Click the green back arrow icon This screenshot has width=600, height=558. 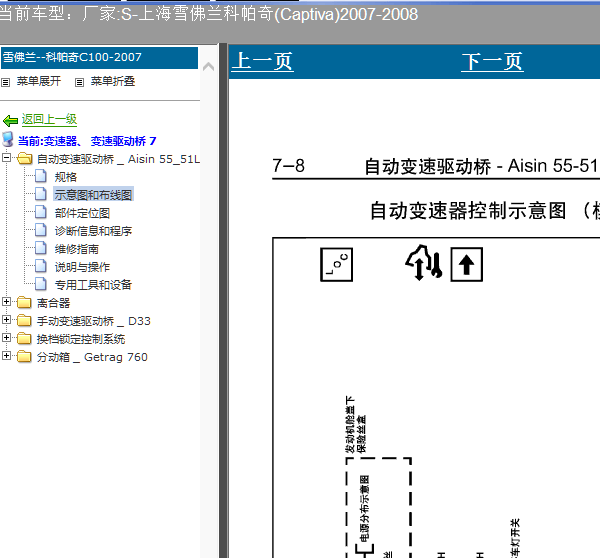[x=10, y=121]
